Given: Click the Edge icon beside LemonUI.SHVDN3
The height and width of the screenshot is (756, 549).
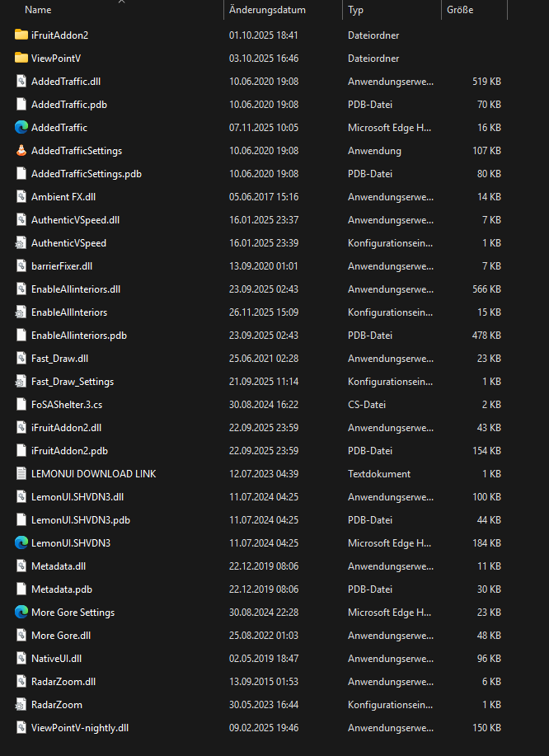Looking at the screenshot, I should point(21,543).
